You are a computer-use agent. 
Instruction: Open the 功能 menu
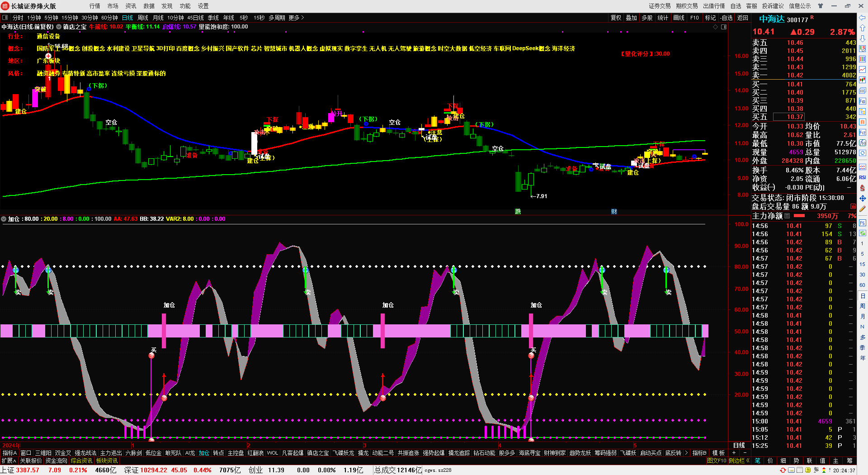185,6
